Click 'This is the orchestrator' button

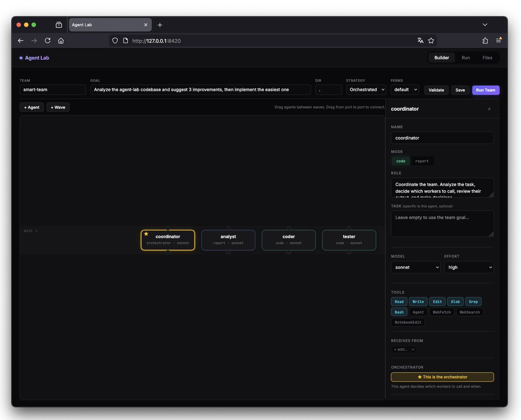[x=442, y=377]
